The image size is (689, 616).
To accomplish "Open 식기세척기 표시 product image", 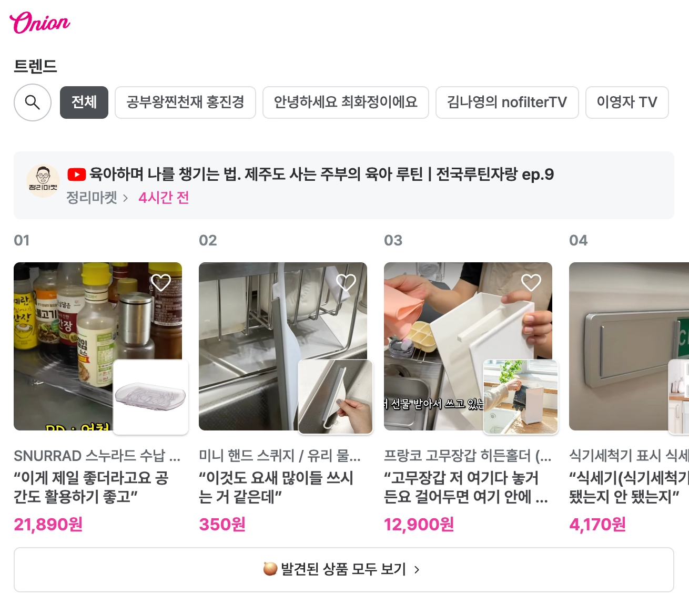I will pyautogui.click(x=629, y=346).
